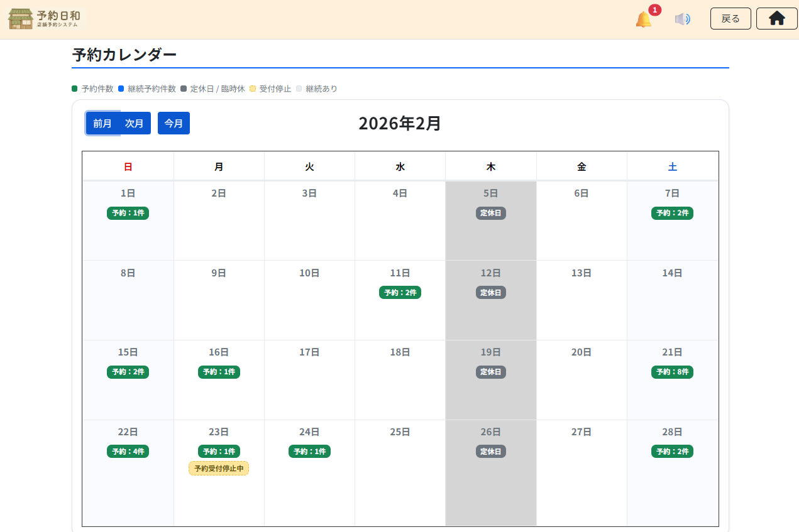
Task: Select the 9日 date cell
Action: 219,300
